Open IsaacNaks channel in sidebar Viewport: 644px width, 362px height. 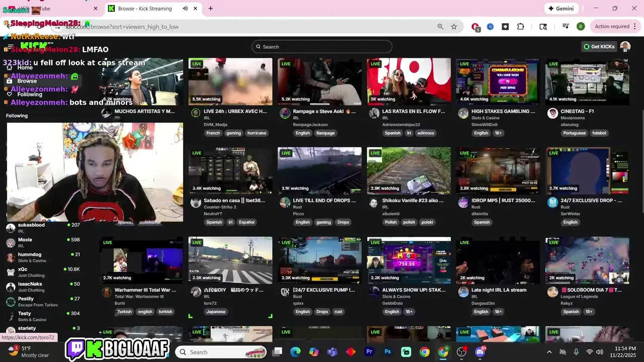43,287
